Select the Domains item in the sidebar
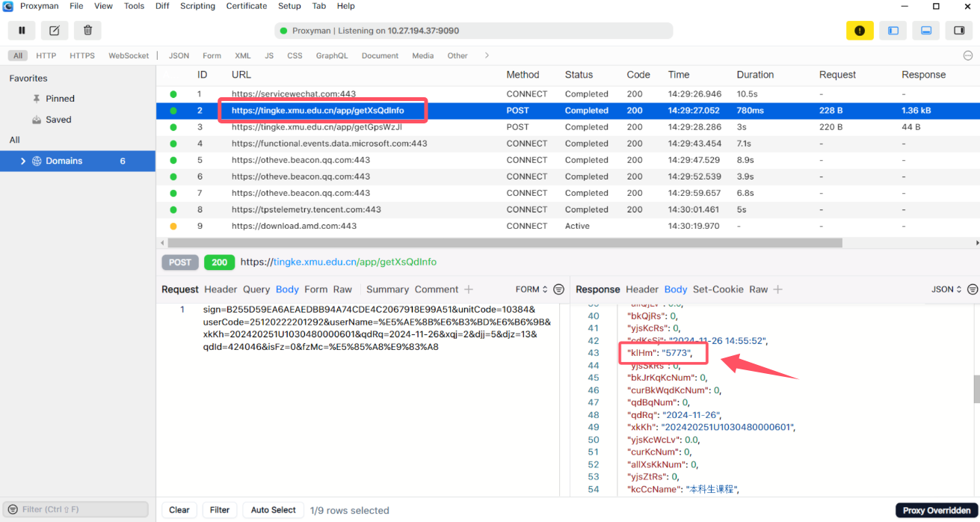 [78, 161]
